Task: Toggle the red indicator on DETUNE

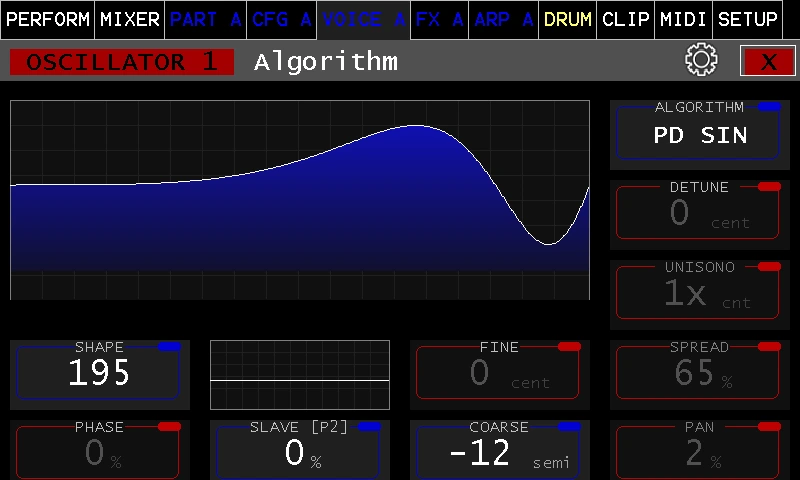Action: 769,187
